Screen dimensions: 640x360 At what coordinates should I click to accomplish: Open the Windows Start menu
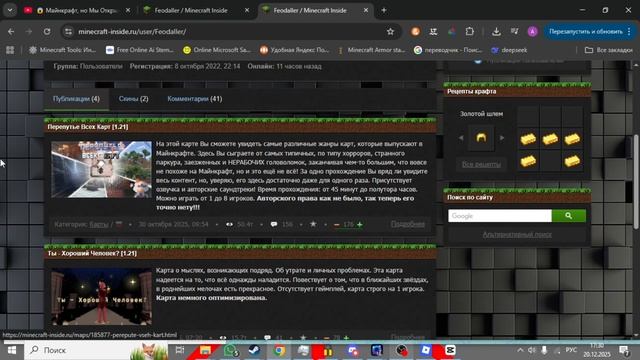click(12, 350)
